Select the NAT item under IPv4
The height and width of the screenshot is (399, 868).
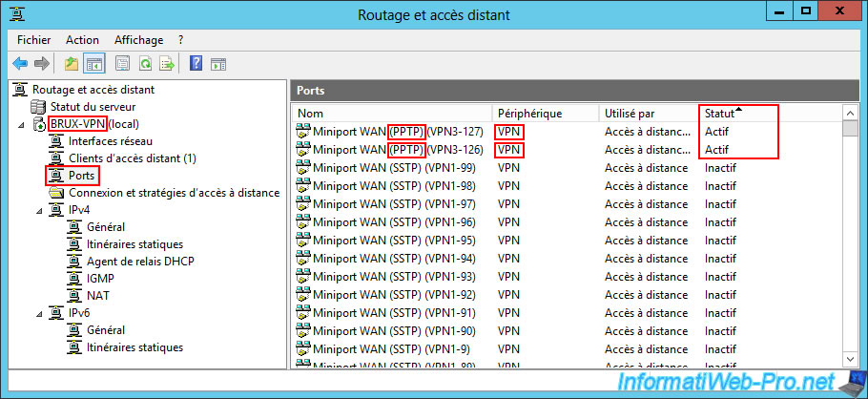pyautogui.click(x=98, y=296)
